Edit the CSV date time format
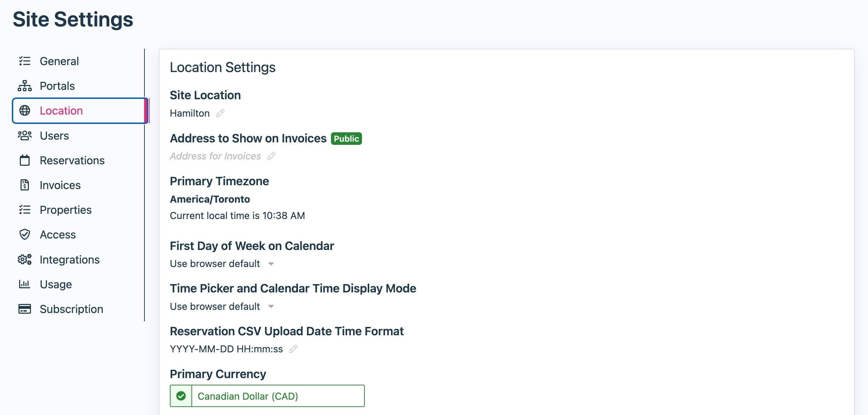868x415 pixels. tap(294, 349)
